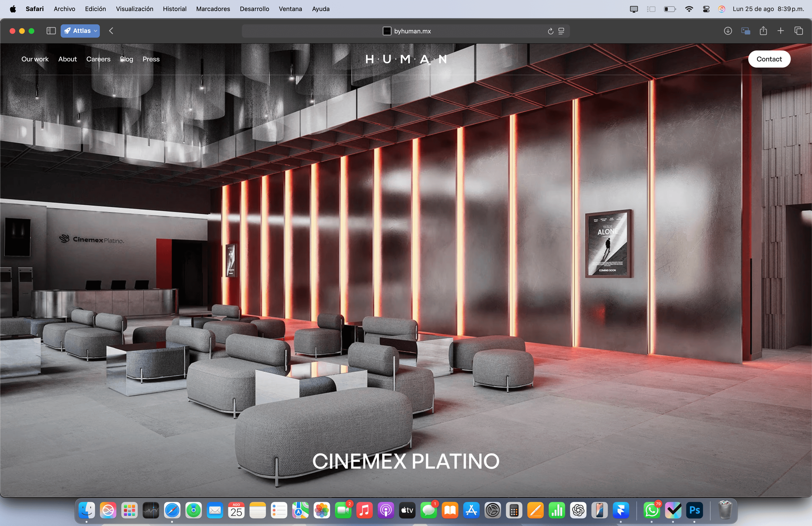Toggle the Safari sidebar icon
This screenshot has height=526, width=812.
[51, 31]
